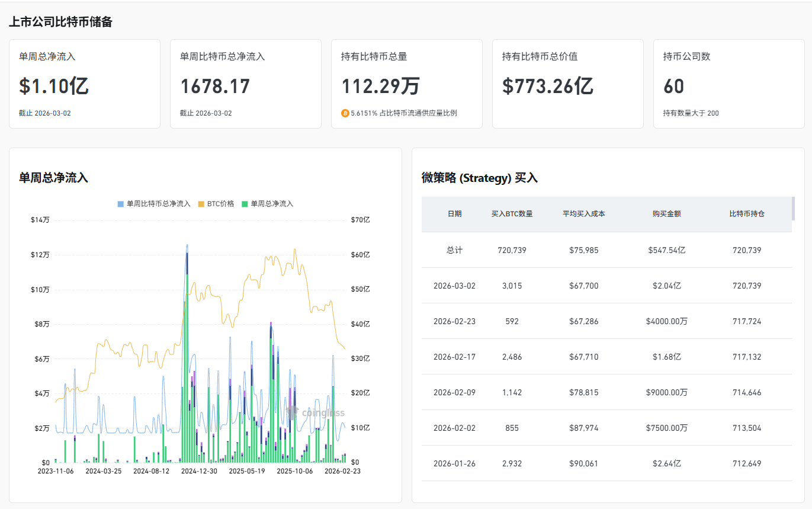Click the 持有比特币总价值 $773.26亿 card

(x=567, y=84)
